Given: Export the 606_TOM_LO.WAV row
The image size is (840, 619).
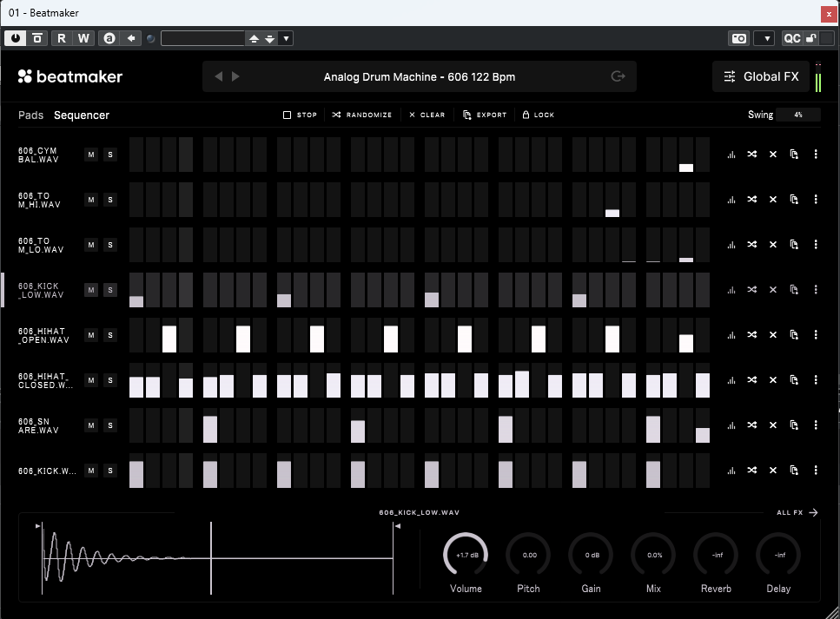Looking at the screenshot, I should point(794,244).
